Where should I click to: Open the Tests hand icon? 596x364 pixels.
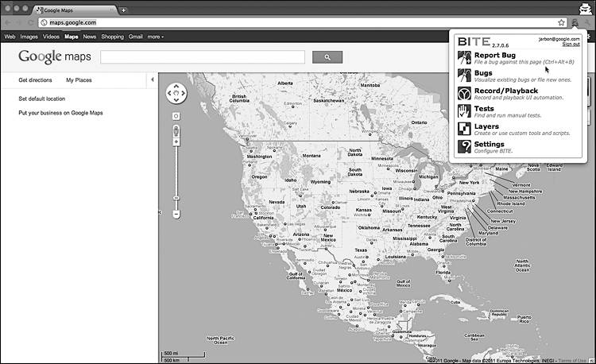click(464, 111)
